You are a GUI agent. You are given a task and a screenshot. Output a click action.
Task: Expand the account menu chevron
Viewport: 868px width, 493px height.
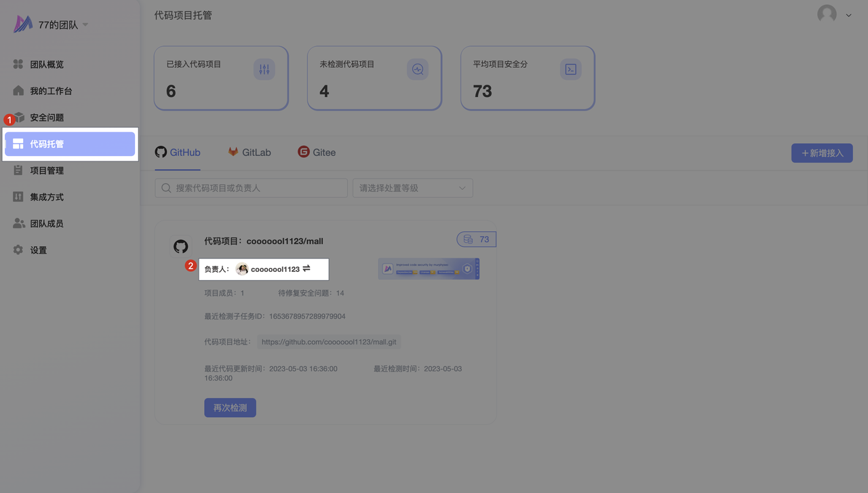848,15
